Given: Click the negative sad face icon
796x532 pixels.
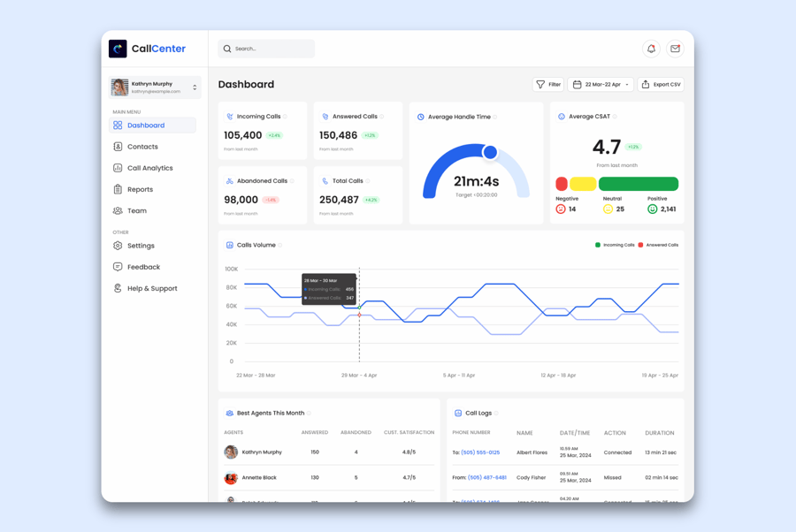Looking at the screenshot, I should click(561, 209).
